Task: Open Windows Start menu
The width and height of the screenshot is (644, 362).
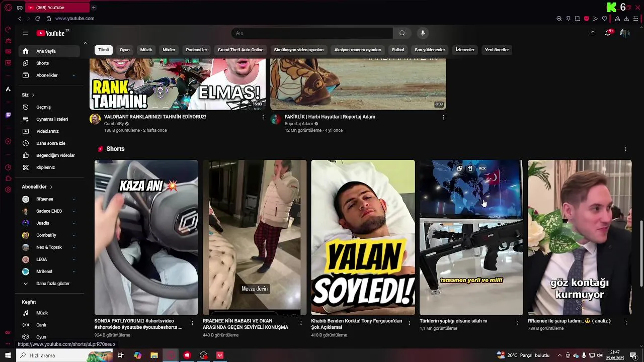Action: [x=8, y=355]
